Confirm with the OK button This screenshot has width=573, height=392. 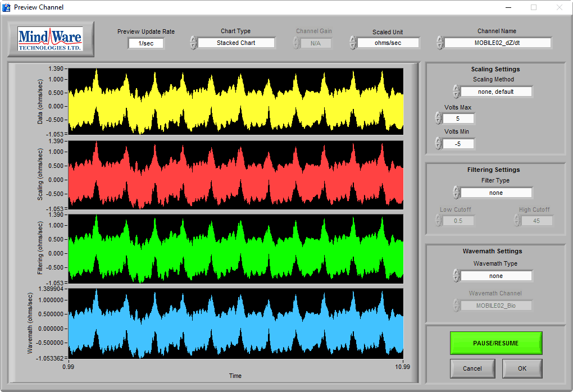click(522, 368)
